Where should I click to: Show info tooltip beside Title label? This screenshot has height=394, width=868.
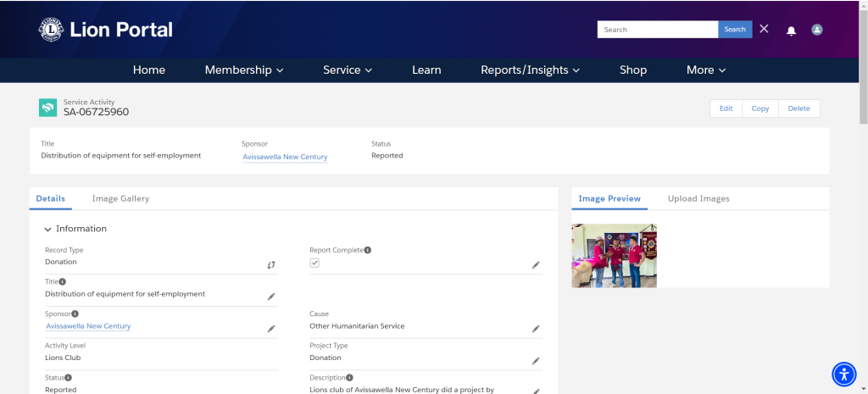[x=63, y=281]
